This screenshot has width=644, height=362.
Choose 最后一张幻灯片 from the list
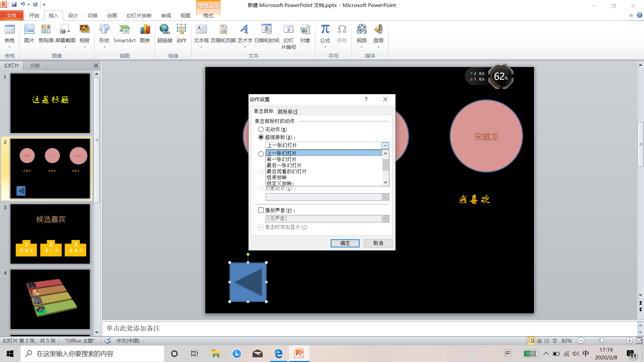[284, 165]
